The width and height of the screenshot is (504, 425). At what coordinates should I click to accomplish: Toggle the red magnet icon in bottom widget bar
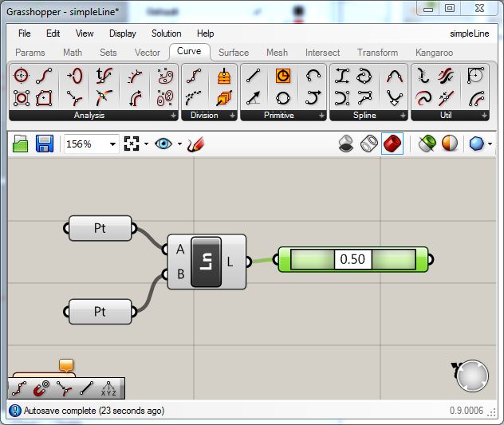pyautogui.click(x=41, y=388)
